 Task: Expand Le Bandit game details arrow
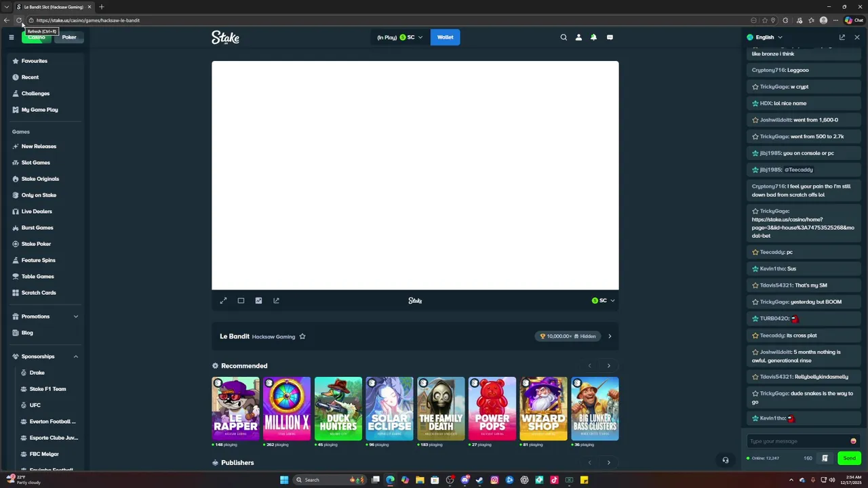(610, 336)
